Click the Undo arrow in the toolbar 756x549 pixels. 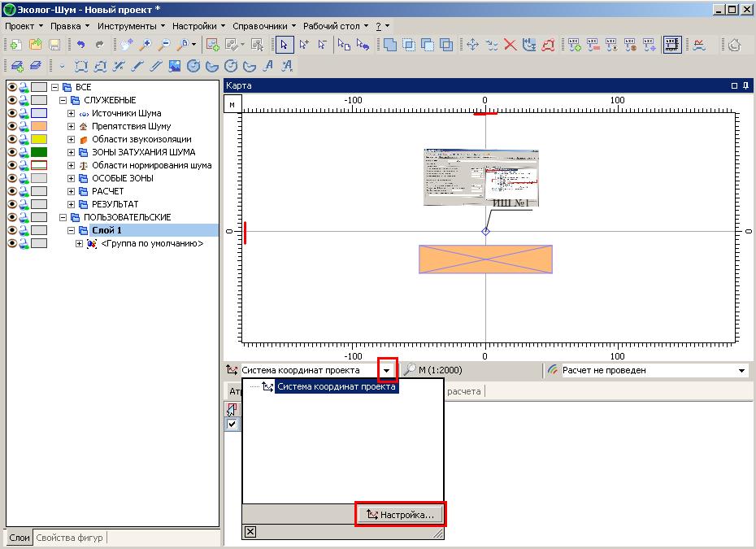pyautogui.click(x=81, y=45)
